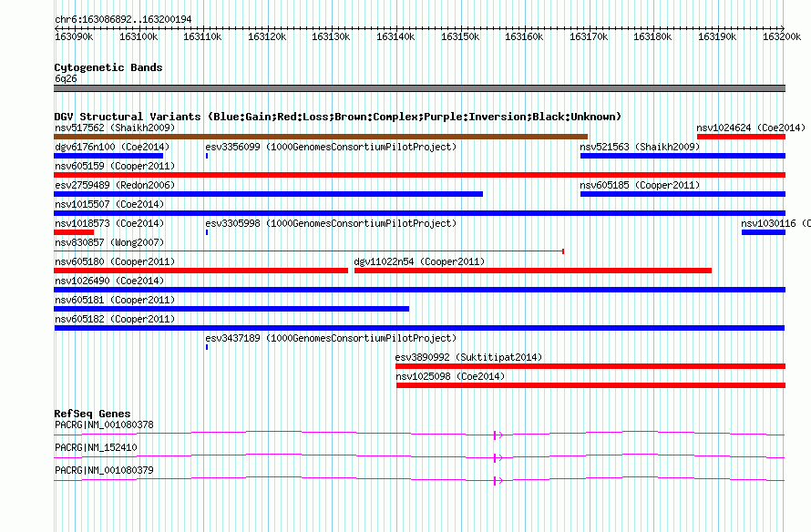Select the gray 6q26 cytogenetic band bar
811x532 pixels.
pos(419,88)
